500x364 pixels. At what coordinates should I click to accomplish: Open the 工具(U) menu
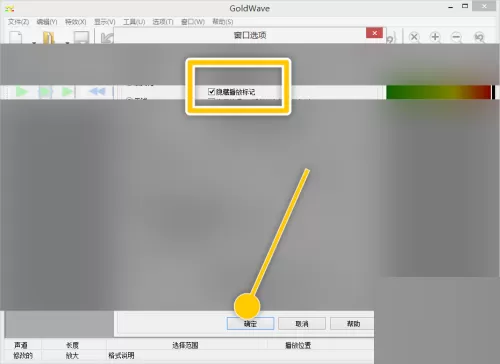(134, 22)
